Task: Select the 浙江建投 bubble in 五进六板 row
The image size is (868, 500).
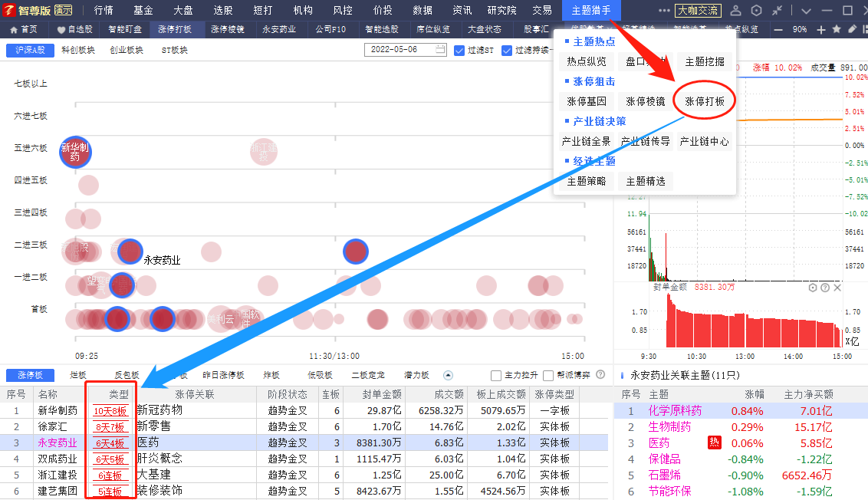Action: pyautogui.click(x=264, y=153)
